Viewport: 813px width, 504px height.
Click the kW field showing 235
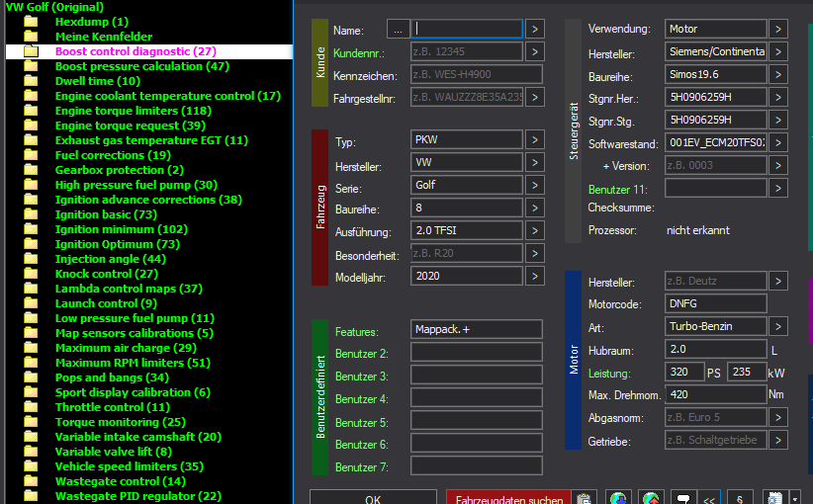point(747,372)
